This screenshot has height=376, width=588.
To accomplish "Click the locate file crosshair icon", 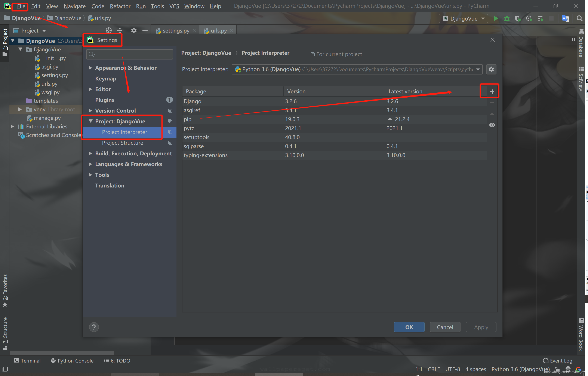I will coord(108,30).
